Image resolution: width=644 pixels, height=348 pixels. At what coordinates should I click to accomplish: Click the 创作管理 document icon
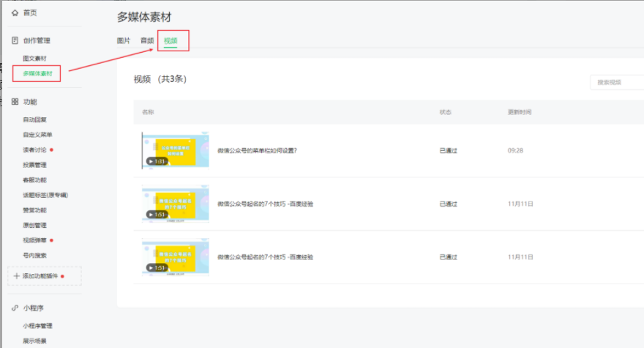pyautogui.click(x=15, y=41)
